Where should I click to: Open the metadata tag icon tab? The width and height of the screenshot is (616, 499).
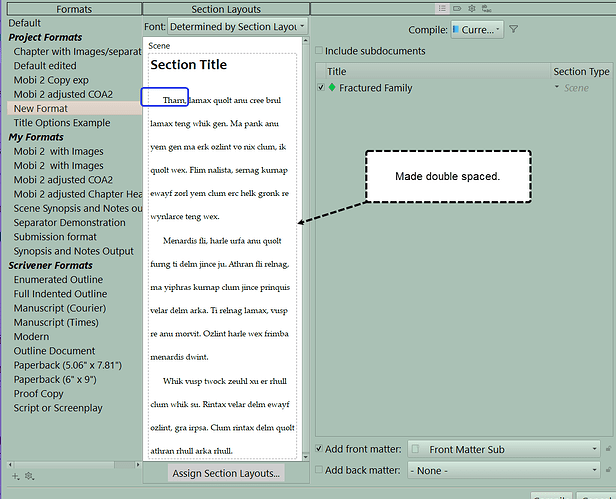pos(457,8)
